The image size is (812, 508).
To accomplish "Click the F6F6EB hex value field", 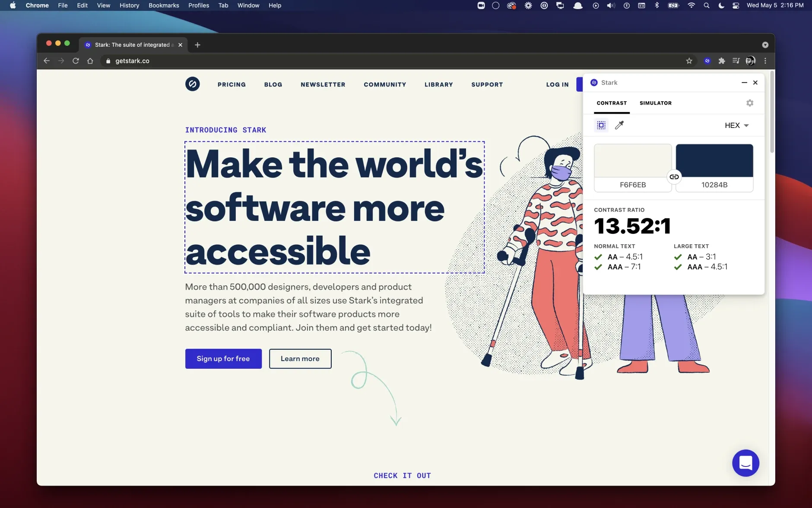I will click(x=633, y=185).
